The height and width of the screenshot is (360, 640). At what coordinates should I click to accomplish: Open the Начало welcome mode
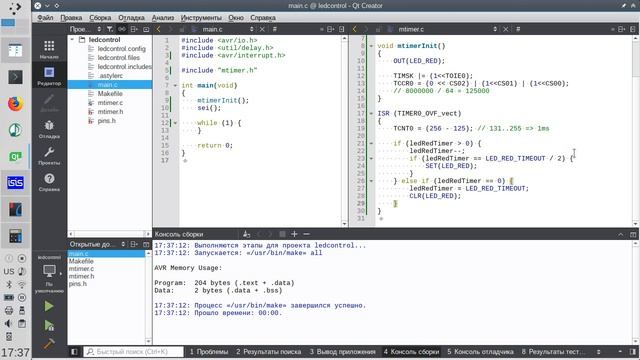[49, 49]
